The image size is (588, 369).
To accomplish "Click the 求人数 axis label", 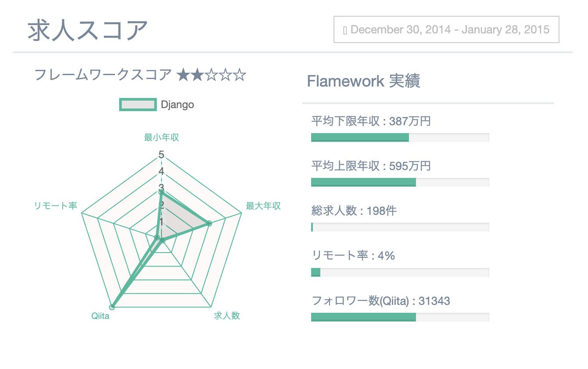I will click(227, 316).
